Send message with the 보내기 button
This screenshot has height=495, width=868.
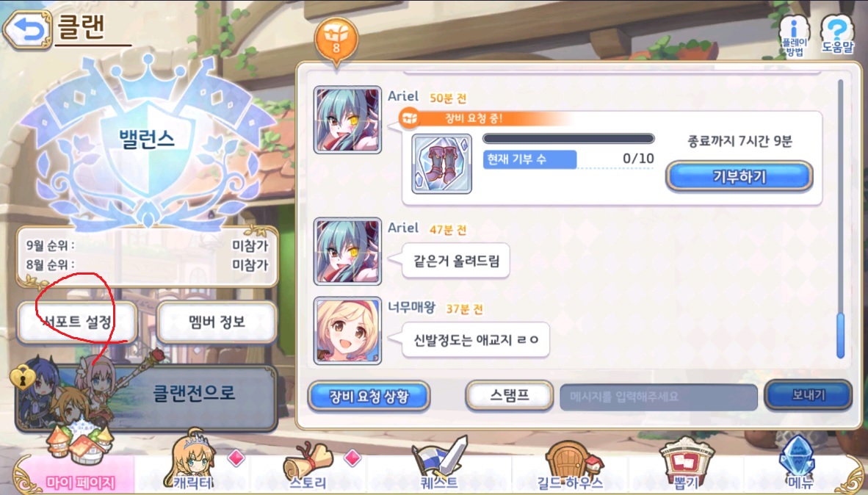click(809, 395)
